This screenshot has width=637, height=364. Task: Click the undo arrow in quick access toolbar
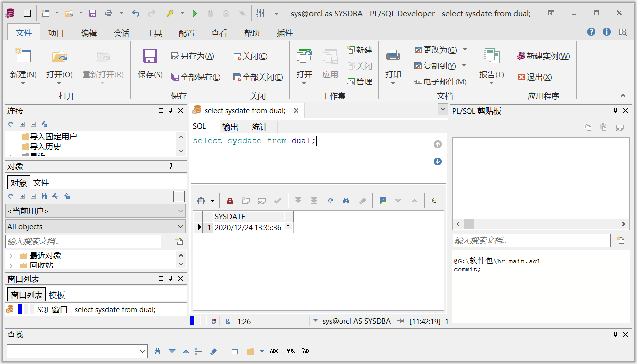pyautogui.click(x=135, y=13)
